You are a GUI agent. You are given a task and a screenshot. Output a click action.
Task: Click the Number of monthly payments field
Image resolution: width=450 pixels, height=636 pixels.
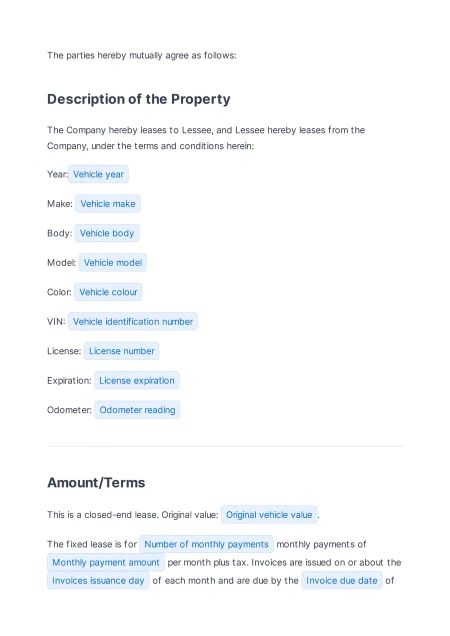(206, 544)
